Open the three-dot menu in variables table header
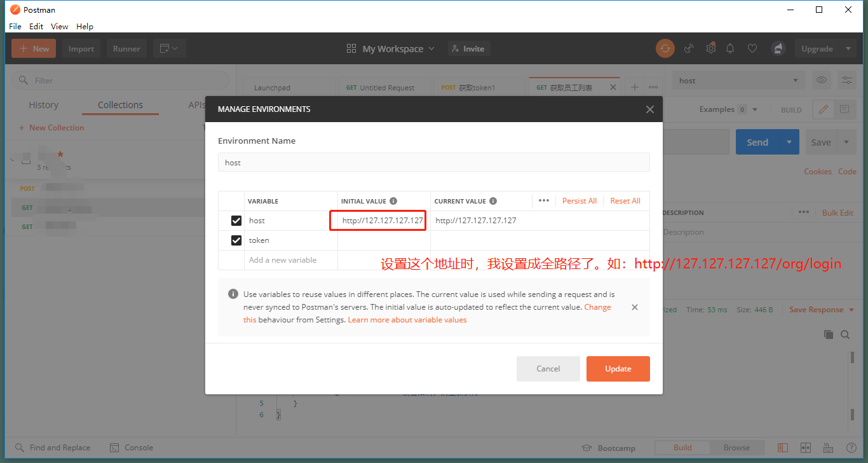Screen dimensions: 868x463 pos(544,200)
